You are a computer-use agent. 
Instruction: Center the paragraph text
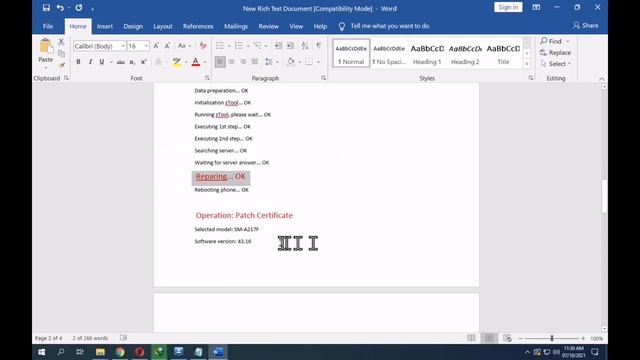231,62
